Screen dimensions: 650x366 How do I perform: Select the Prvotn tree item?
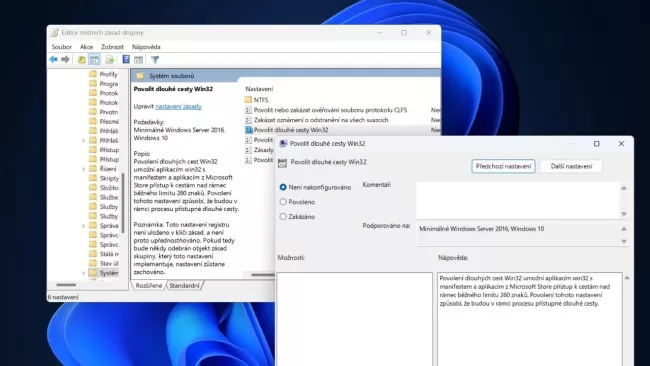click(109, 112)
